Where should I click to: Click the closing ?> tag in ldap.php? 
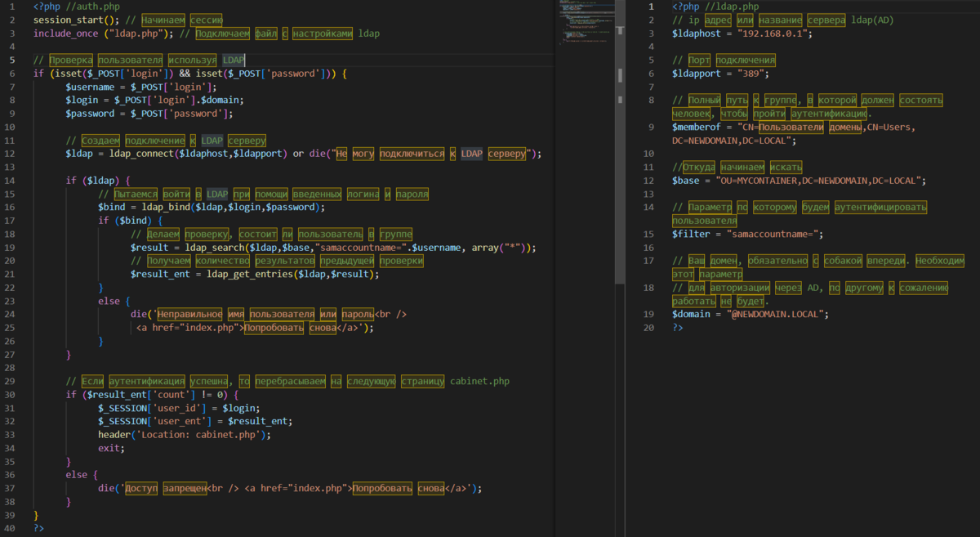pos(677,327)
